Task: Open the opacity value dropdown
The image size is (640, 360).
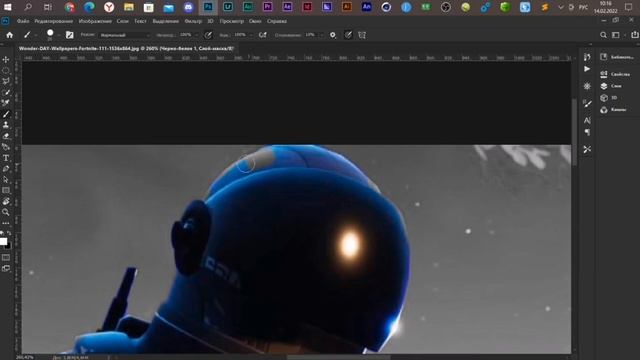Action: click(196, 35)
